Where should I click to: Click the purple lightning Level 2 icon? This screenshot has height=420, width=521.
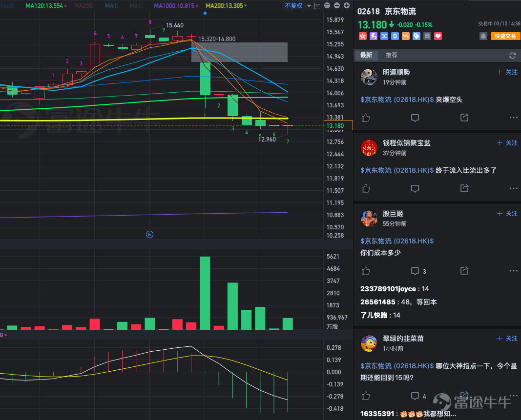point(374,36)
